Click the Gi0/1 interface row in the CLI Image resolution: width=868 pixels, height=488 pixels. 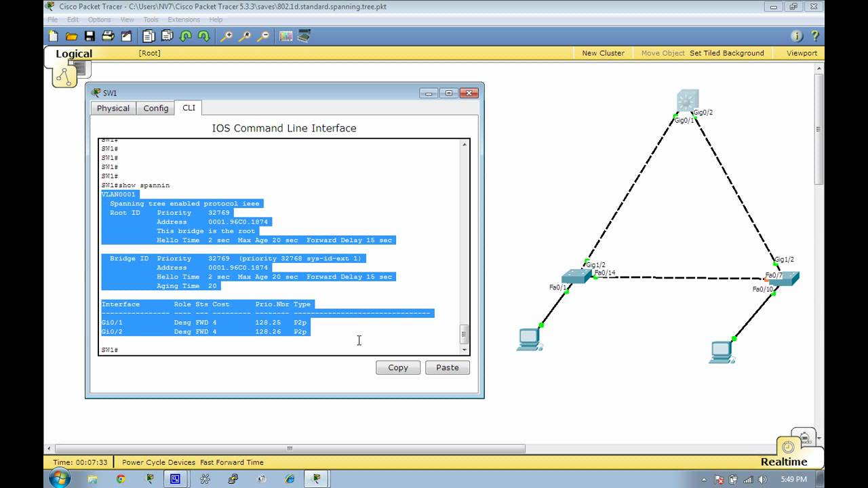[x=205, y=323]
